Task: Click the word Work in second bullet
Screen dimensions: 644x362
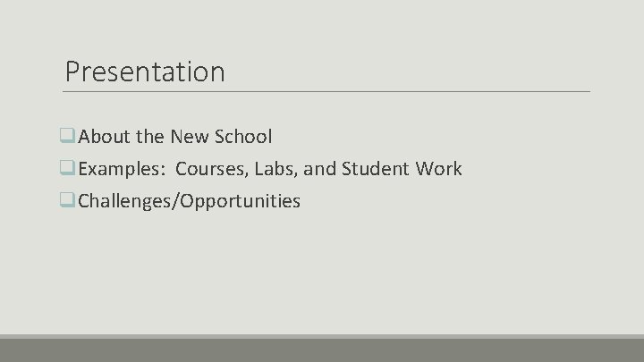Action: point(438,169)
